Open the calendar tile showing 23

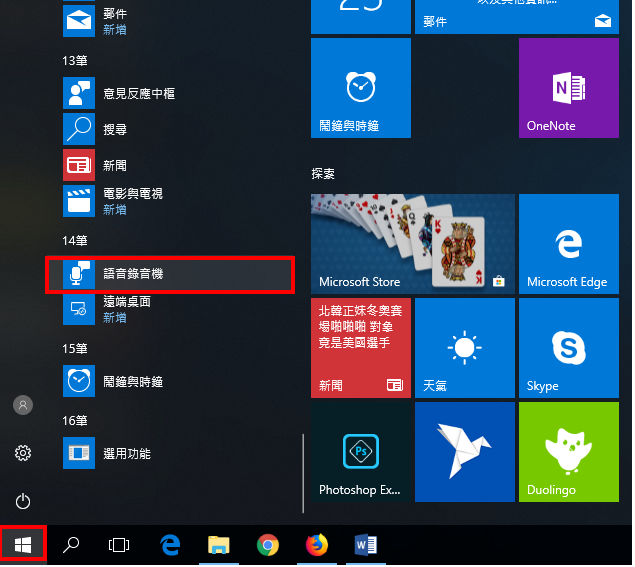tap(361, 17)
